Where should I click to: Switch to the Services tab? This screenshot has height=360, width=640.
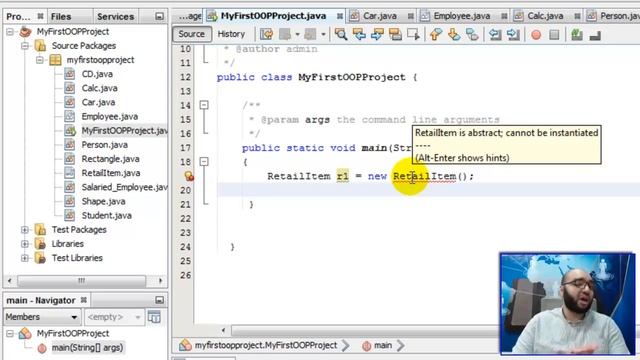(116, 16)
